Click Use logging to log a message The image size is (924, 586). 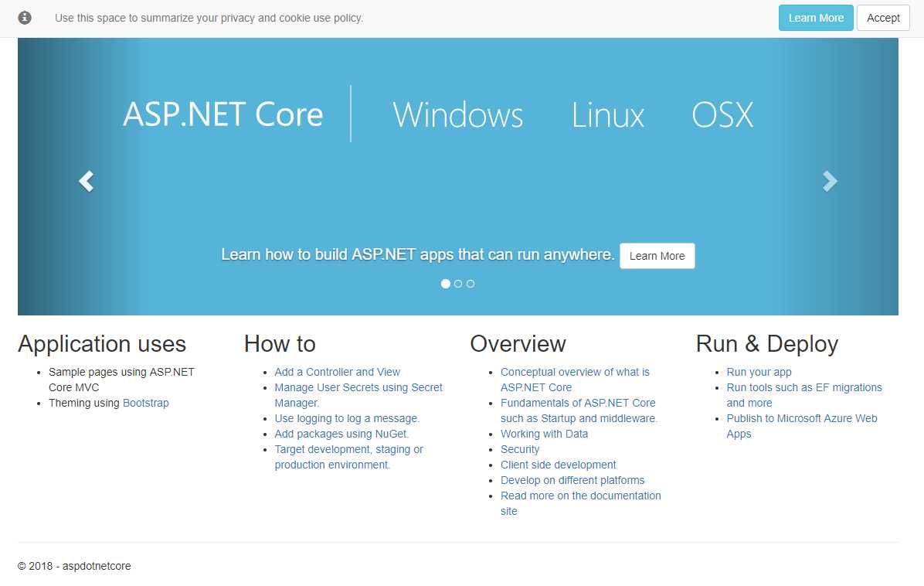347,418
